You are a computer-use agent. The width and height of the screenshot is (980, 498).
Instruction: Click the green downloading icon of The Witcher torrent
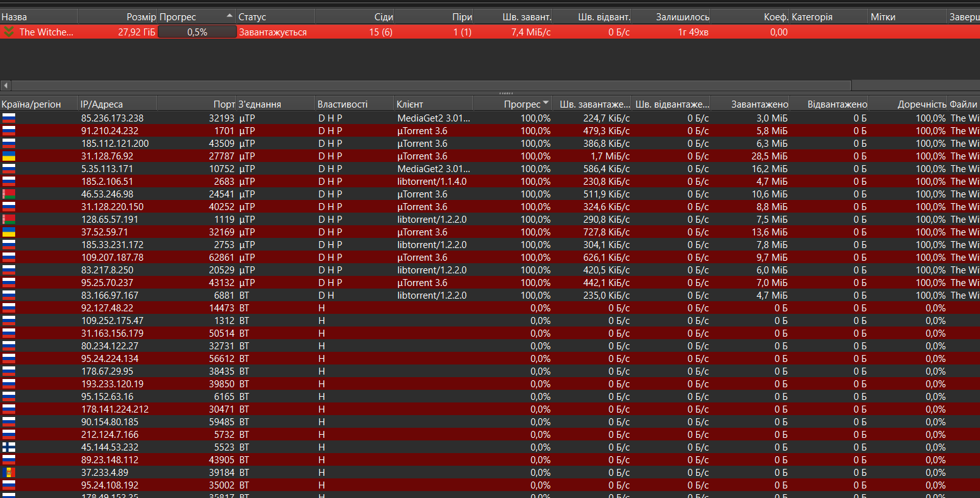8,32
